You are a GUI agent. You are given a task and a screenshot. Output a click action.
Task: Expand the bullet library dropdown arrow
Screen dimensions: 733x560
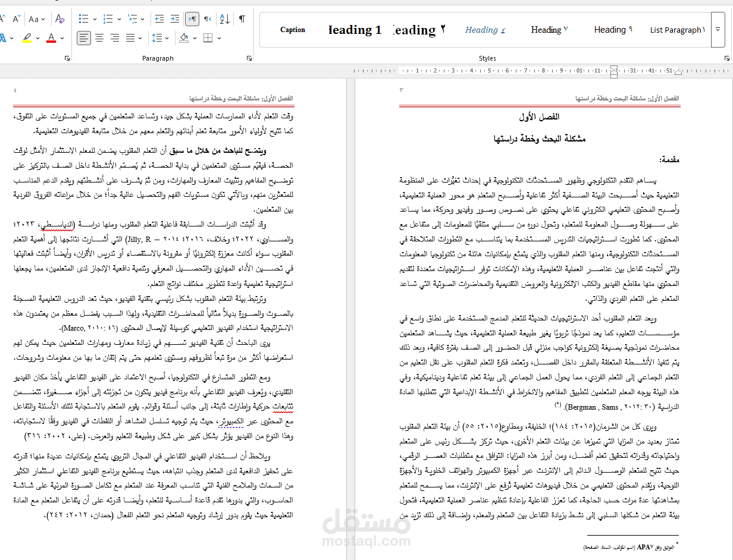[94, 19]
